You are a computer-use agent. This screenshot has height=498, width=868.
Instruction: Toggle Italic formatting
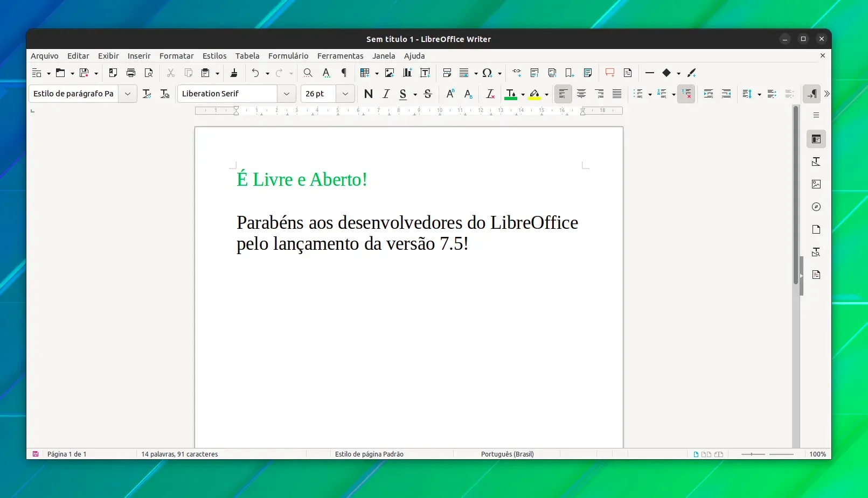386,94
